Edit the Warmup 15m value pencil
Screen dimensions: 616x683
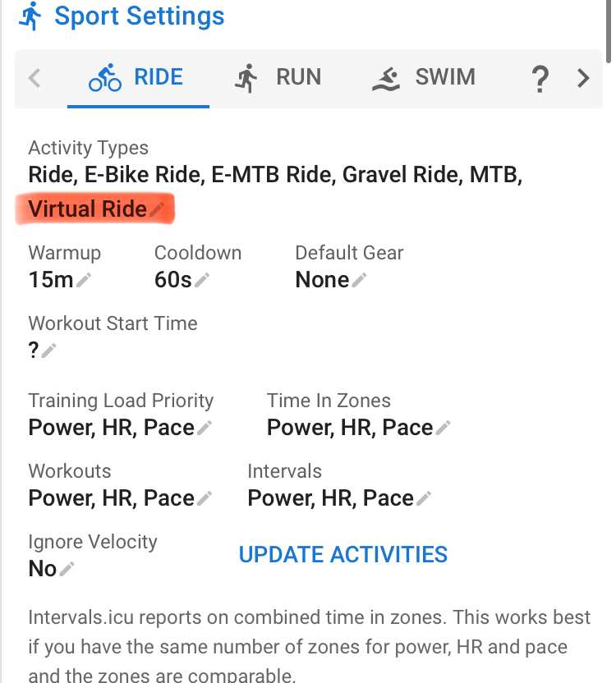point(84,281)
